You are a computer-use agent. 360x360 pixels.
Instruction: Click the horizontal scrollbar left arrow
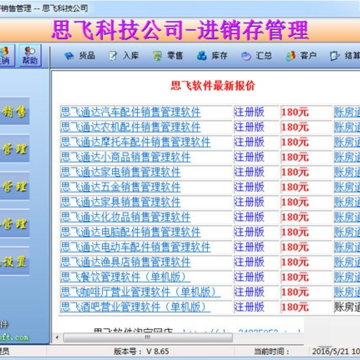(x=57, y=337)
